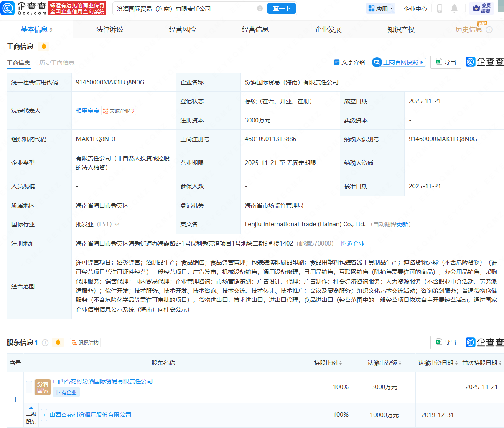Open notifications bell in top header
The height and width of the screenshot is (428, 504).
click(454, 8)
